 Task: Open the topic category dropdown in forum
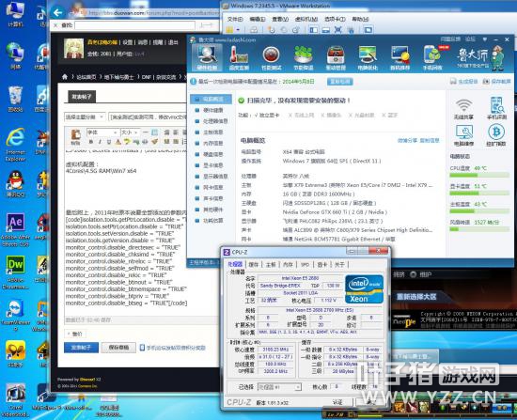pos(85,117)
